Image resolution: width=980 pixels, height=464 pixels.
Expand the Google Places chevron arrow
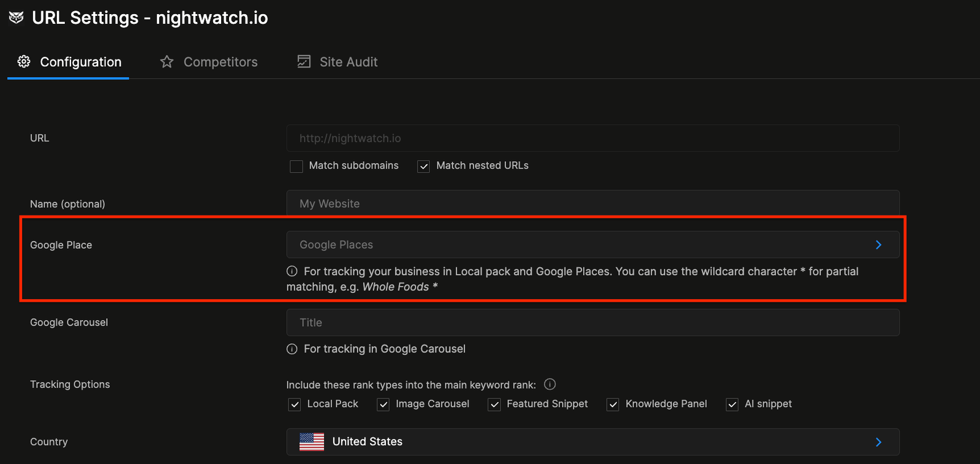click(878, 245)
